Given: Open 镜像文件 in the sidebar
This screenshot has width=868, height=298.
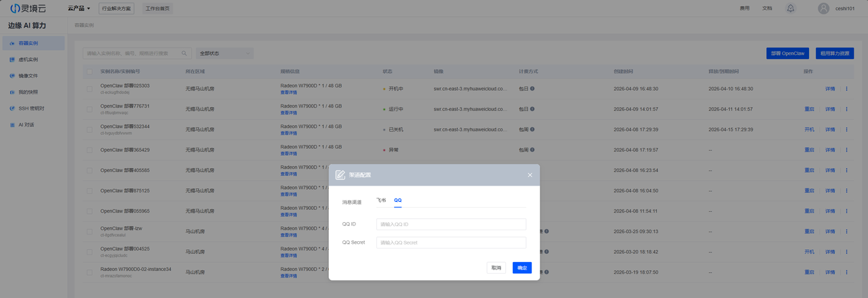Looking at the screenshot, I should pos(28,76).
